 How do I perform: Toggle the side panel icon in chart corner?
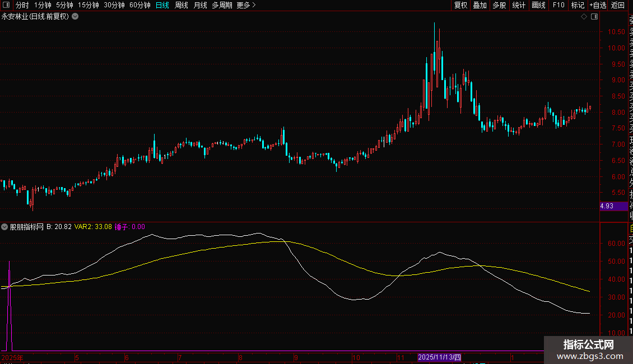coord(594,17)
